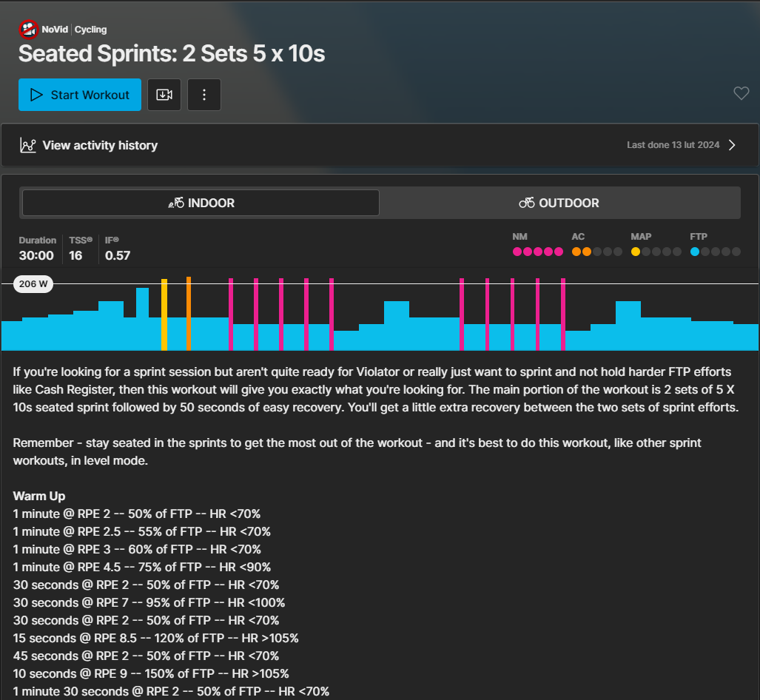The image size is (760, 700).
Task: Click the NoVid crossed-out camera icon
Action: (28, 30)
